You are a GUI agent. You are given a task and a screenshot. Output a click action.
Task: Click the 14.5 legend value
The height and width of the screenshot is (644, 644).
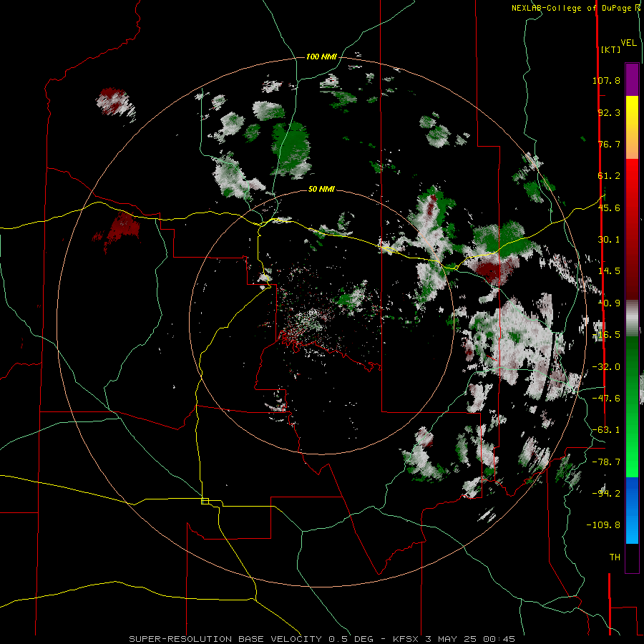click(x=609, y=271)
